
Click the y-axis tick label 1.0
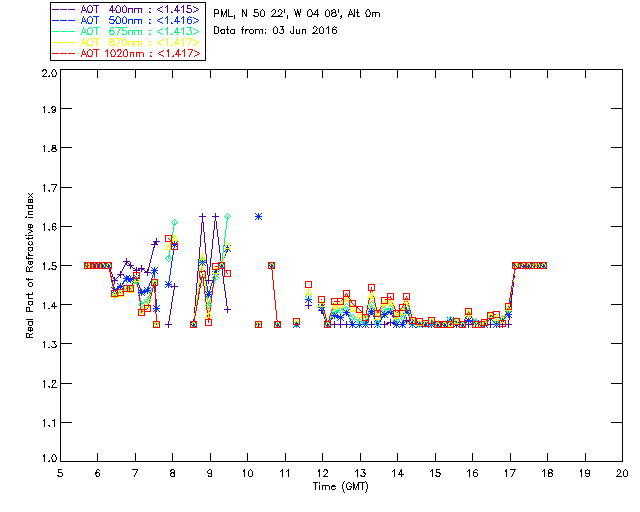tap(49, 458)
